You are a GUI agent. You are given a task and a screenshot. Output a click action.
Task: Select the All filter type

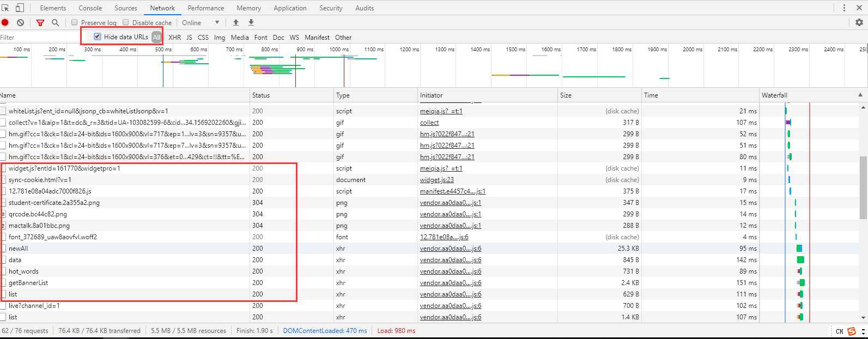click(x=156, y=37)
